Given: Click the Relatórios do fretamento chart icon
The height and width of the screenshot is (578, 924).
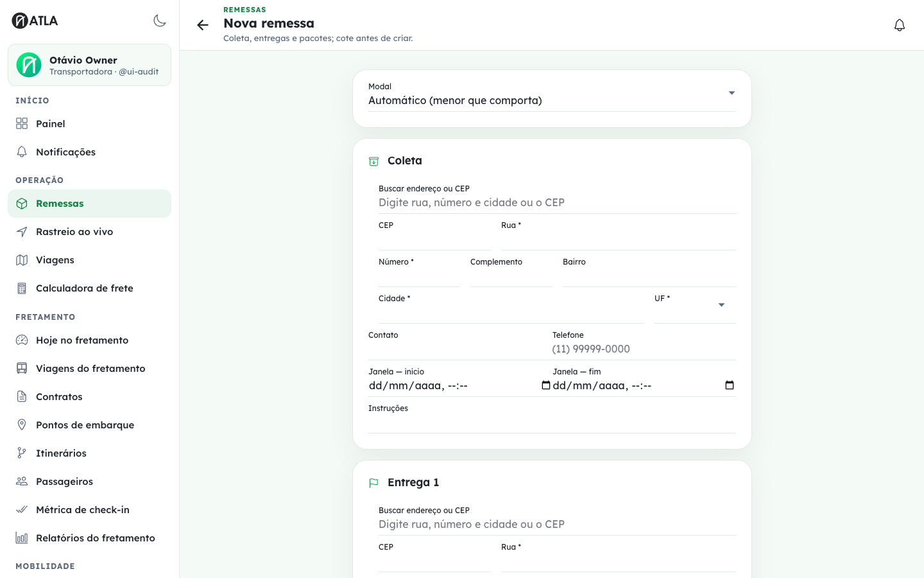Looking at the screenshot, I should (x=22, y=538).
